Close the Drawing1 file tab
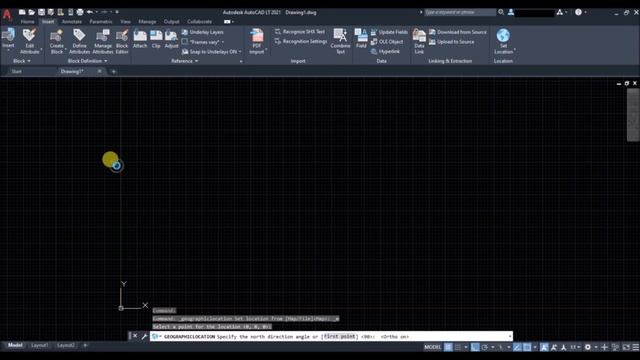The width and height of the screenshot is (640, 360). coord(100,71)
